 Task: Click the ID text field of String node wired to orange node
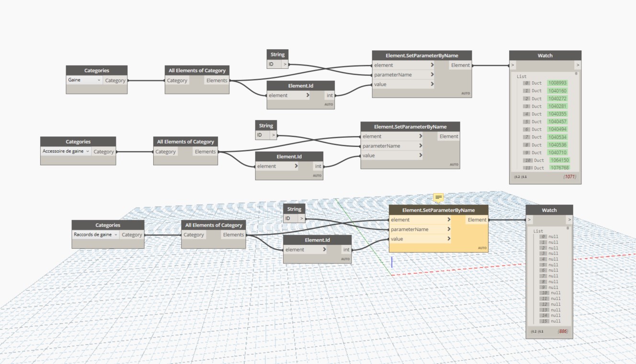click(x=290, y=219)
